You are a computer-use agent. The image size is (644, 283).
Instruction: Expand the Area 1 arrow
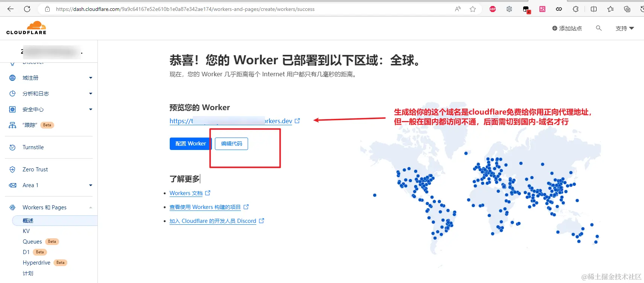(90, 185)
